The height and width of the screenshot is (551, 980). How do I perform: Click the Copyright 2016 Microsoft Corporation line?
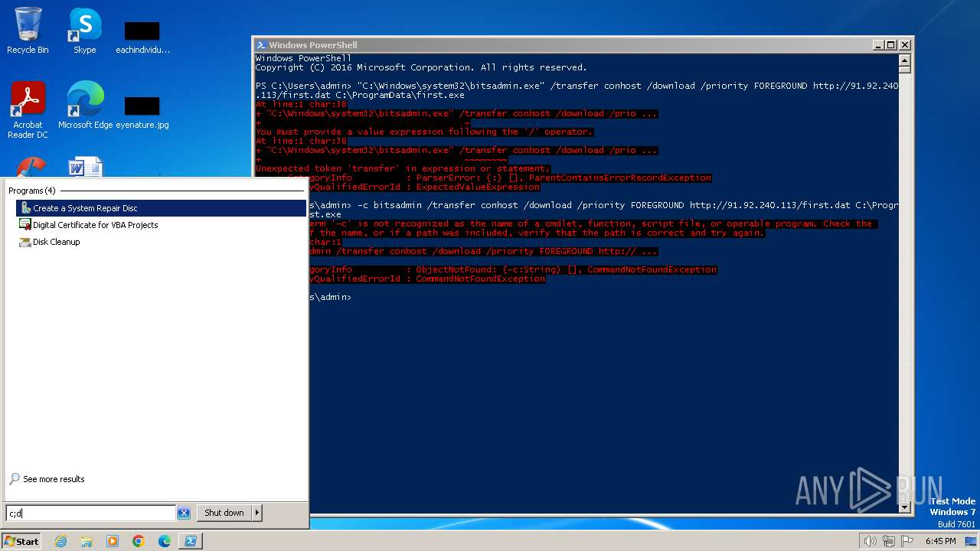[421, 67]
